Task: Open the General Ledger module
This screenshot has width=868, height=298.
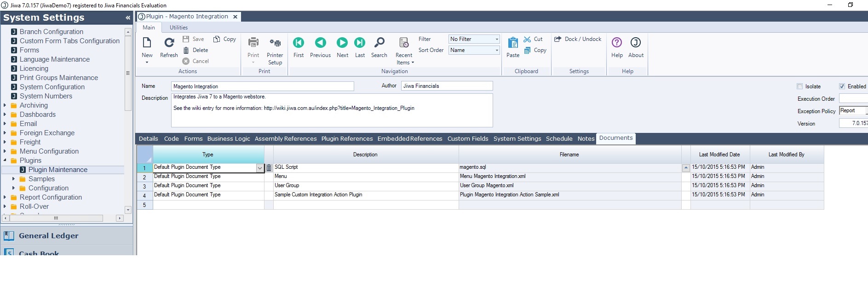Action: point(48,236)
